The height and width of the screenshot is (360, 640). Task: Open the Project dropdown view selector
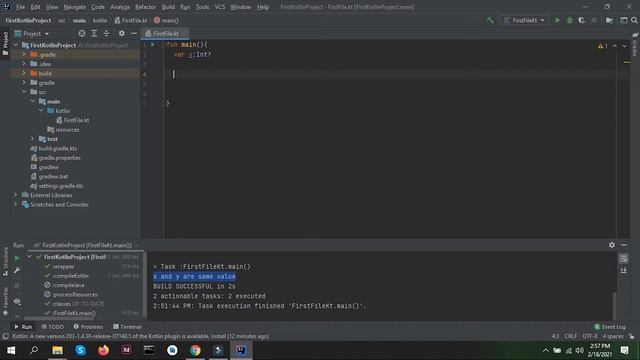[x=32, y=33]
